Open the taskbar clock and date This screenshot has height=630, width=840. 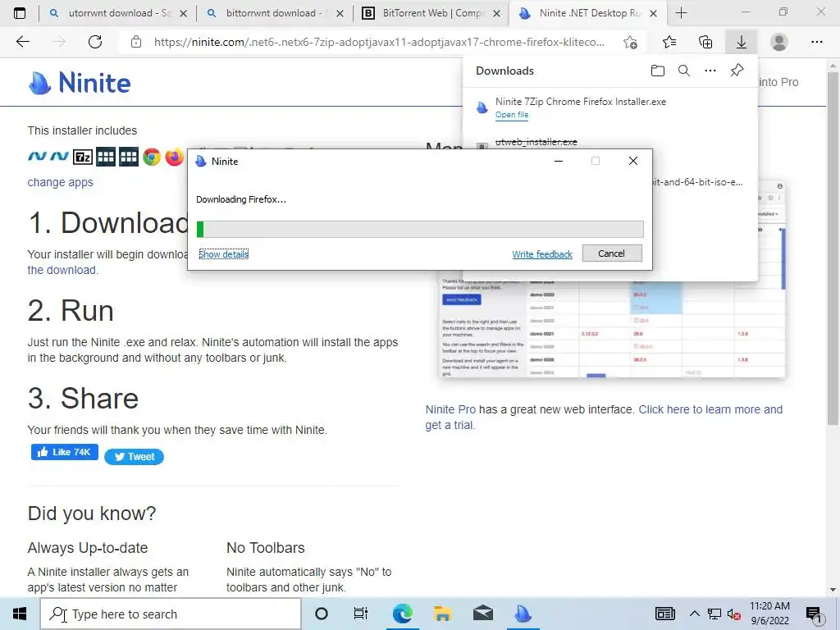769,614
